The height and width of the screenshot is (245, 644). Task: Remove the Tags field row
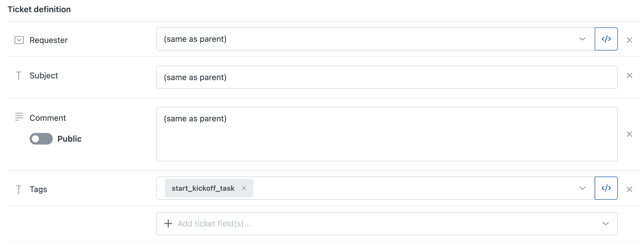coord(629,189)
